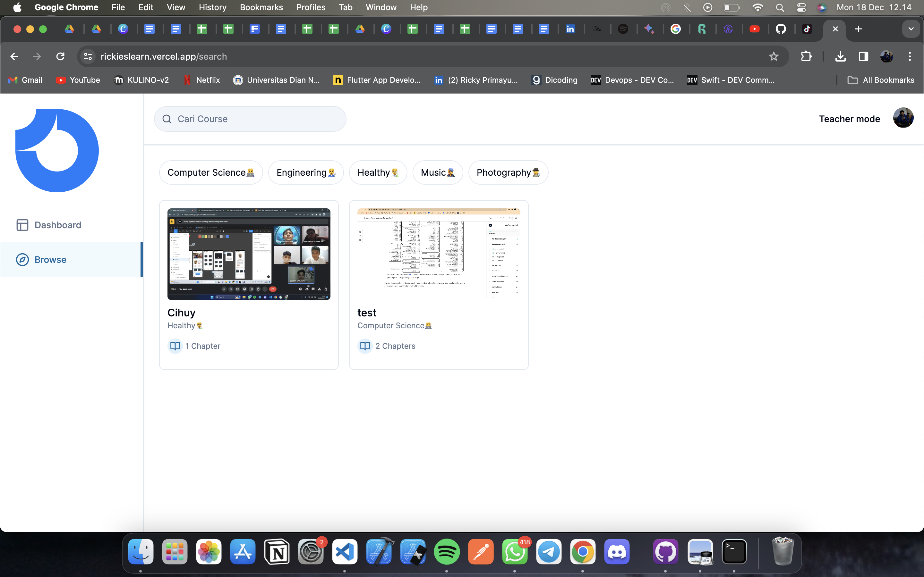The height and width of the screenshot is (577, 924).
Task: Open the Gmail bookmark in the bookmarks bar
Action: [24, 80]
